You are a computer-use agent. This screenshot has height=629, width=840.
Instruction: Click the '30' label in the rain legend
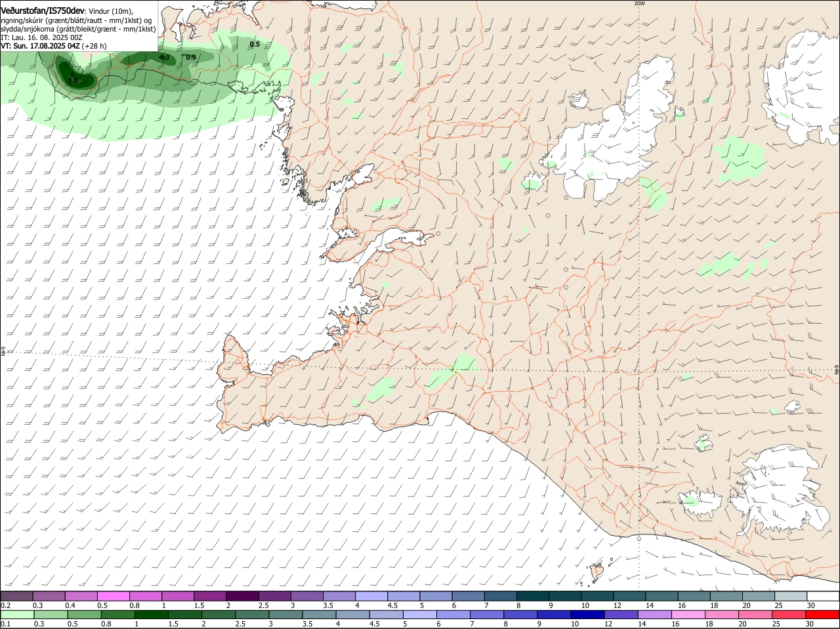pos(809,624)
